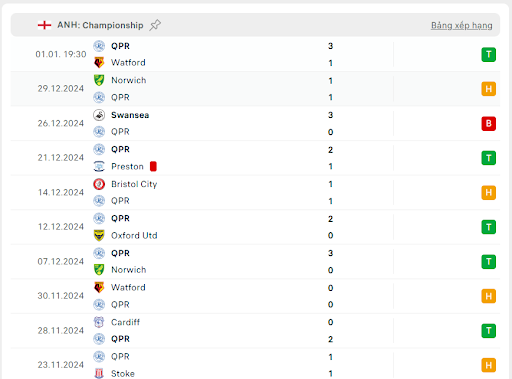The width and height of the screenshot is (512, 379).
Task: Click Preston's red card indicator
Action: (153, 166)
